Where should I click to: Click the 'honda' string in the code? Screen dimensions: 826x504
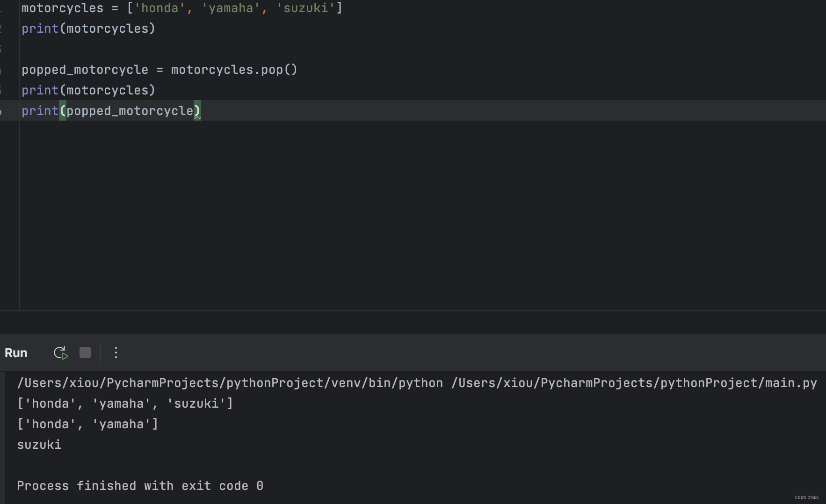pos(160,8)
